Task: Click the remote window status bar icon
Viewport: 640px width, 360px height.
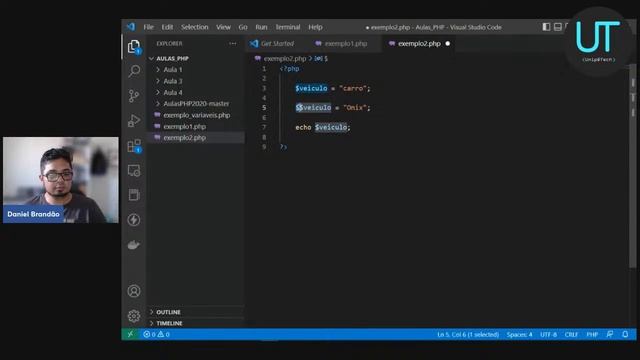Action: pyautogui.click(x=130, y=334)
